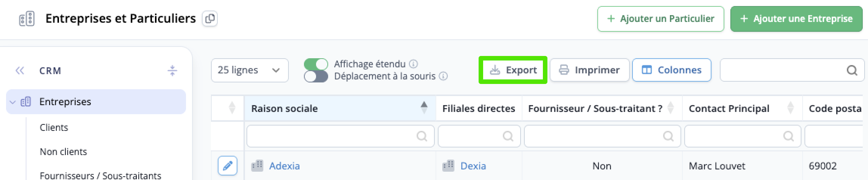Open the Adexia company link
This screenshot has height=180, width=868.
click(x=284, y=166)
